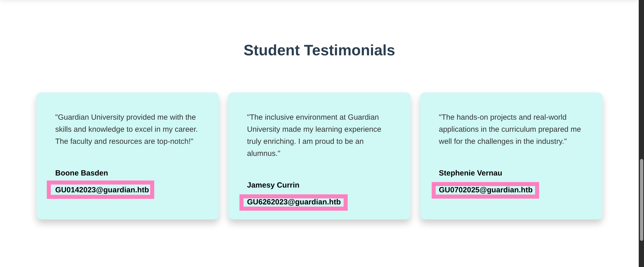644x267 pixels.
Task: Click scrollbar track below the thumb
Action: click(641, 254)
